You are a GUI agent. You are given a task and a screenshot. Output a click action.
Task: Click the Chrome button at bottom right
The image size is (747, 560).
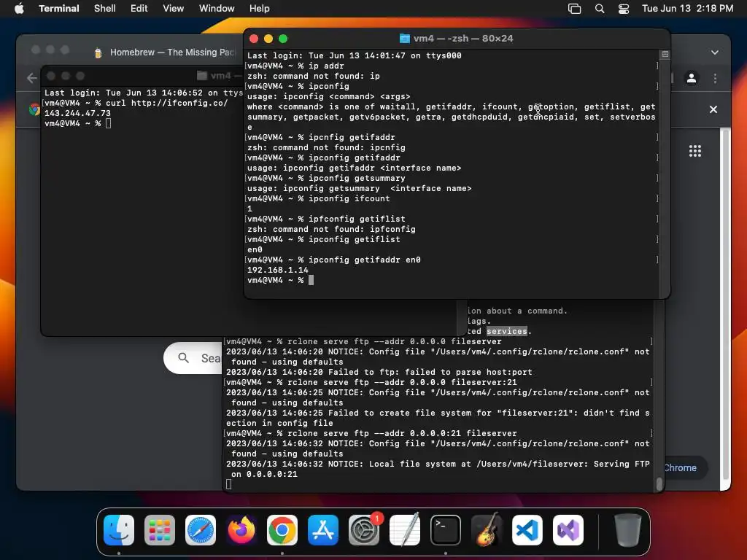pos(681,468)
